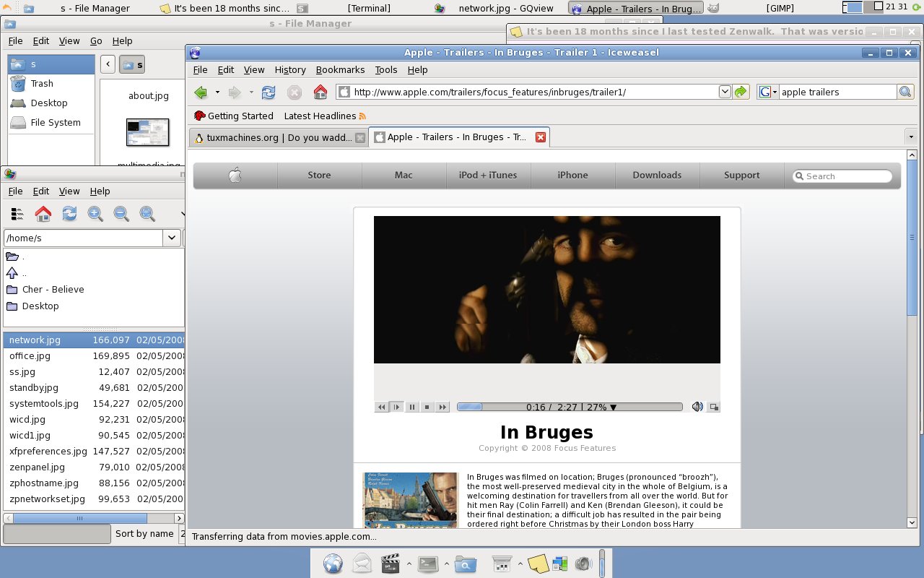This screenshot has width=924, height=578.
Task: Go forward in Iceweasel browser
Action: pos(234,92)
